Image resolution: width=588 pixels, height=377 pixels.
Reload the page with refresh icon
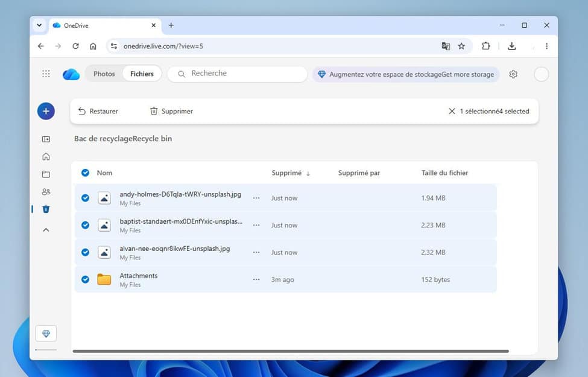pos(75,46)
